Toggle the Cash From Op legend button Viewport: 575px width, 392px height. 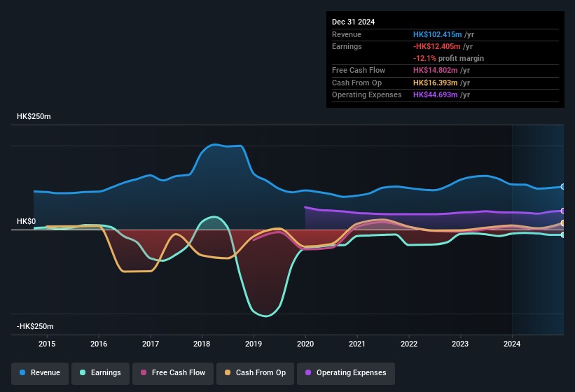click(255, 373)
